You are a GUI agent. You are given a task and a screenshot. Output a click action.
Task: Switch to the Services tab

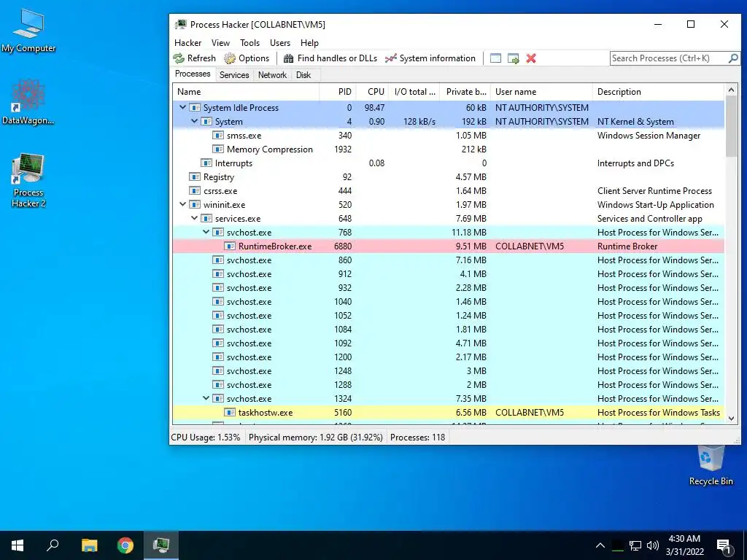coord(234,75)
